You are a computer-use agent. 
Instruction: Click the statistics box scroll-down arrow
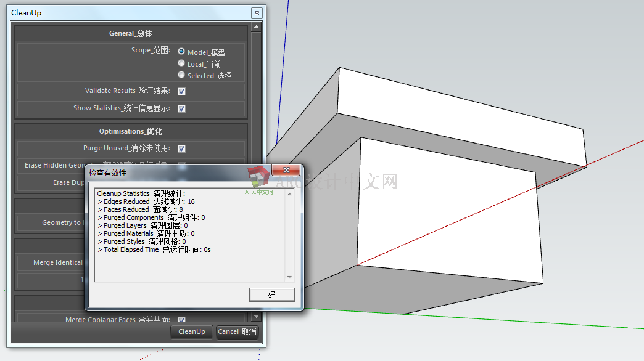pos(289,277)
